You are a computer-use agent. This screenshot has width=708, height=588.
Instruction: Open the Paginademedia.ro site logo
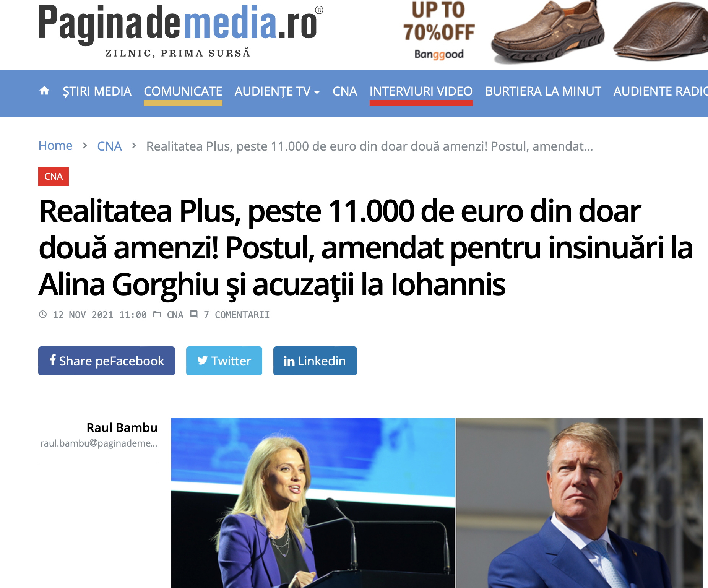181,31
